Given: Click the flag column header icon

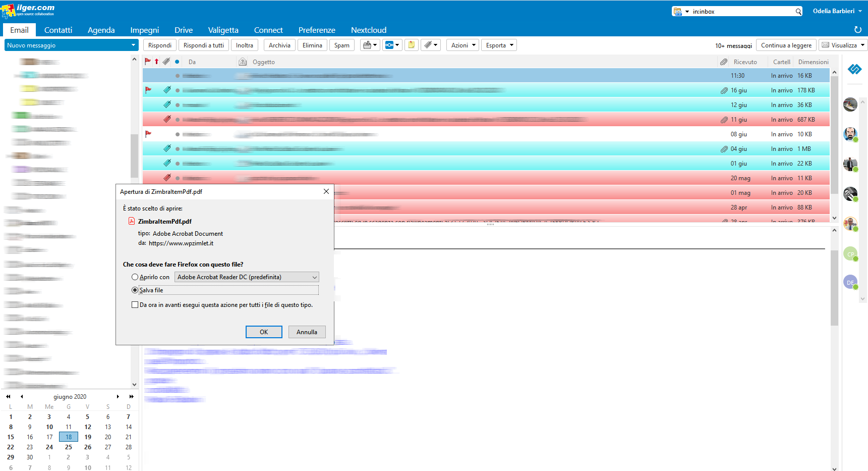Looking at the screenshot, I should [148, 62].
